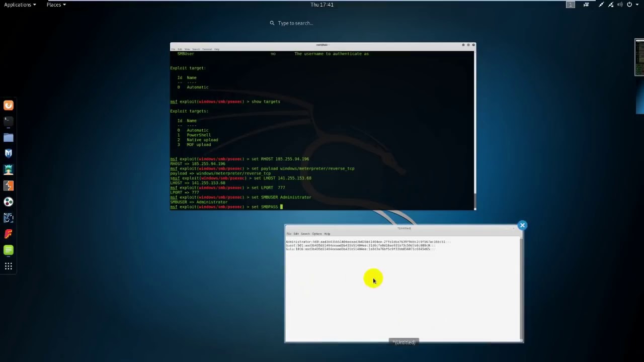Open the Terminal icon in the dash

9,121
